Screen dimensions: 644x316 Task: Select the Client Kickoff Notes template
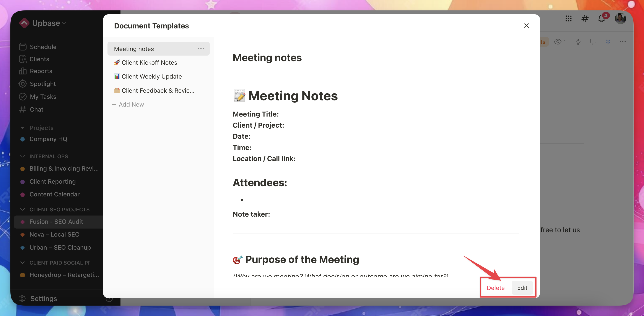(x=149, y=63)
